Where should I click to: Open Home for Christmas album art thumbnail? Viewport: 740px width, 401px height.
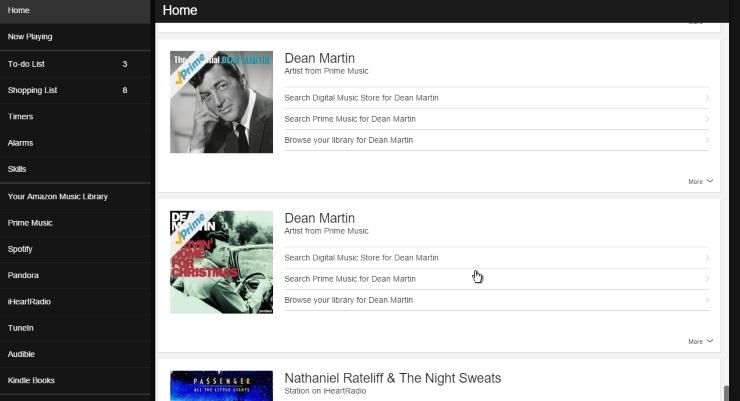tap(221, 262)
